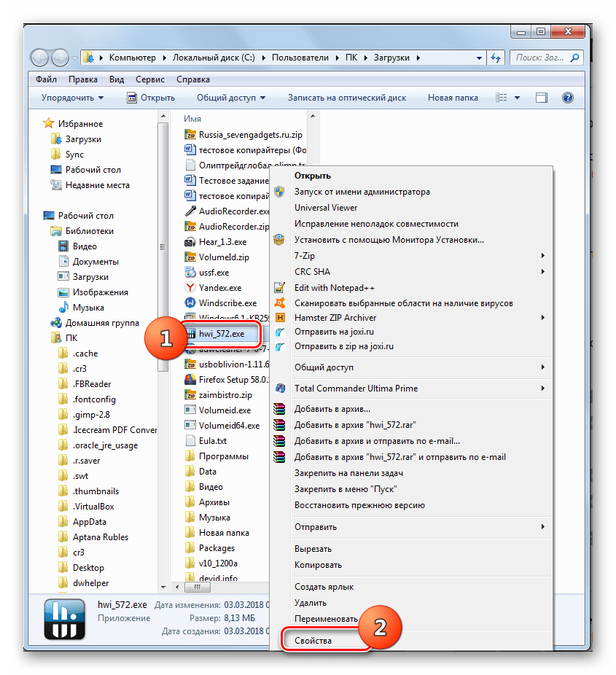This screenshot has height=675, width=616.
Task: Select Universal Viewer menu entry
Action: pos(326,208)
